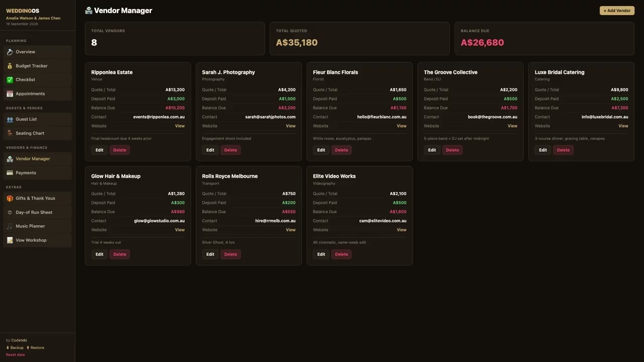Click email book@thegroove.com.au
The height and width of the screenshot is (362, 644).
493,117
